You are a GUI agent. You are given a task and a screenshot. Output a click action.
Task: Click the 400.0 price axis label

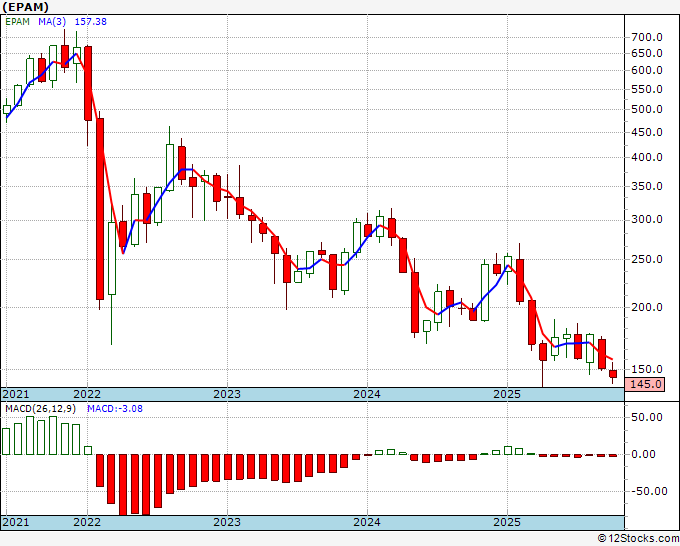[x=647, y=157]
